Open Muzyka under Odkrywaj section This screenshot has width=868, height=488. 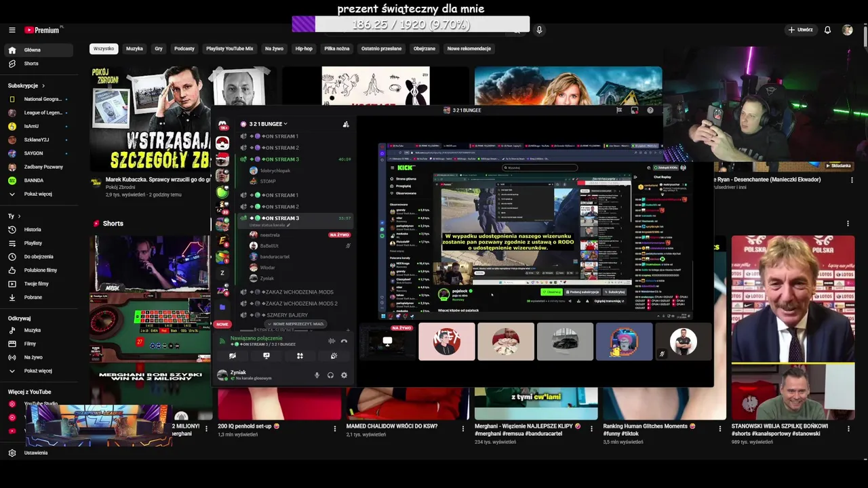[x=37, y=331]
